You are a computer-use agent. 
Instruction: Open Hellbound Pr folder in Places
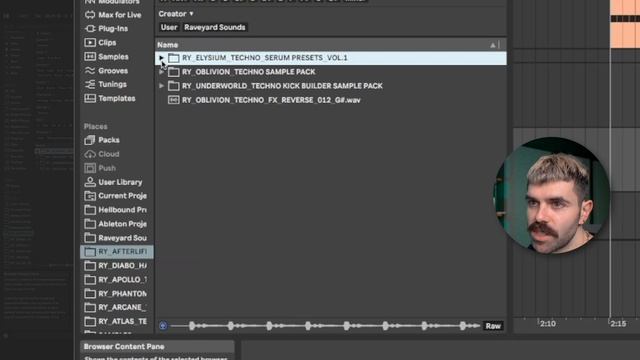coord(116,210)
